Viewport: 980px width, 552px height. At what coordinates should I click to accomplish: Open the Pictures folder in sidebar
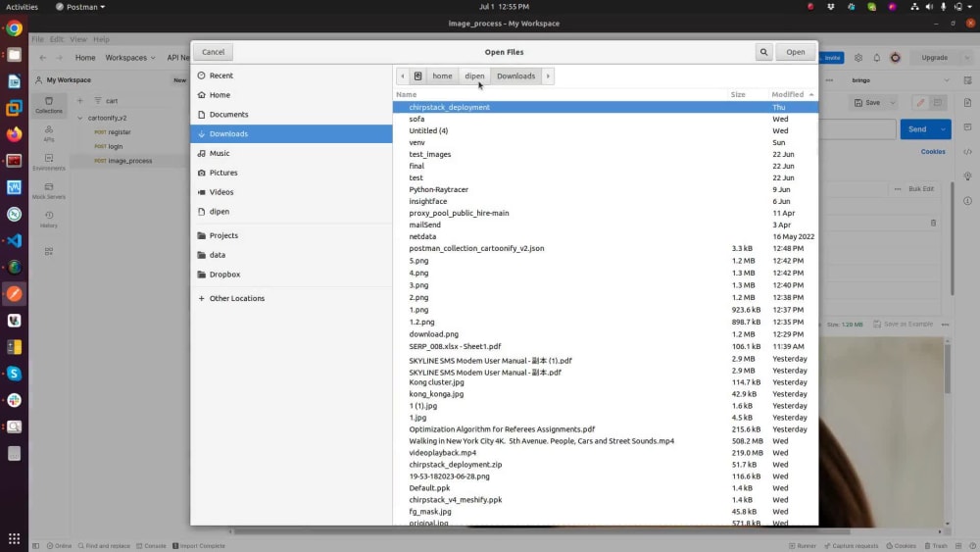pos(291,173)
